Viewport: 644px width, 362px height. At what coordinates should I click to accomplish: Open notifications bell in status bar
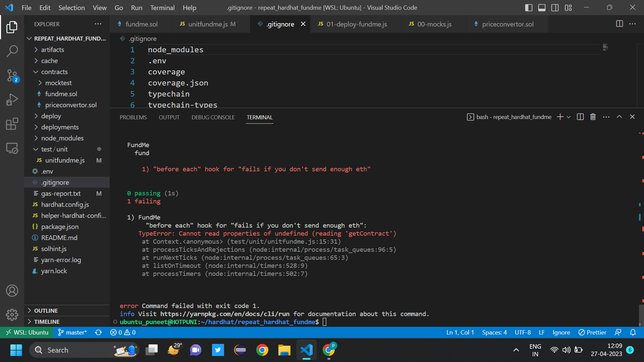633,333
